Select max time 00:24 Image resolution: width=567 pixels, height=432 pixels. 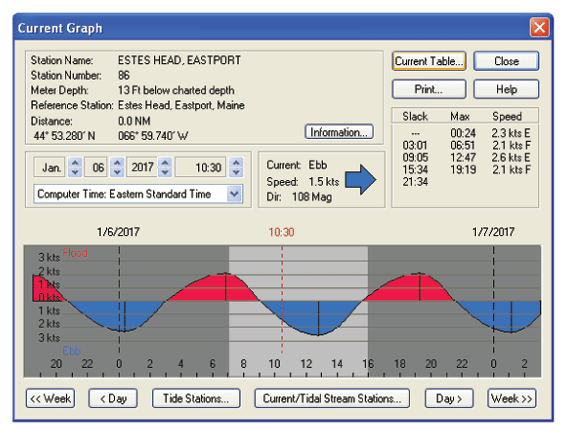[x=463, y=133]
